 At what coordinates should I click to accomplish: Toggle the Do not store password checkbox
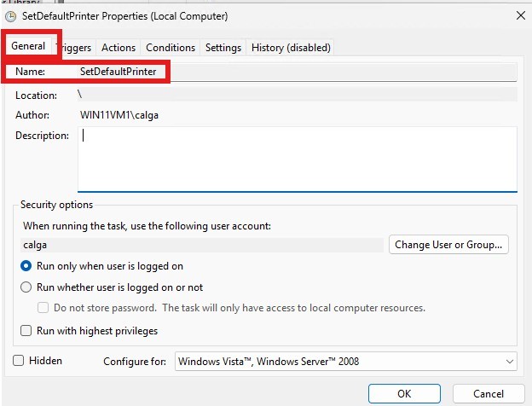(44, 308)
